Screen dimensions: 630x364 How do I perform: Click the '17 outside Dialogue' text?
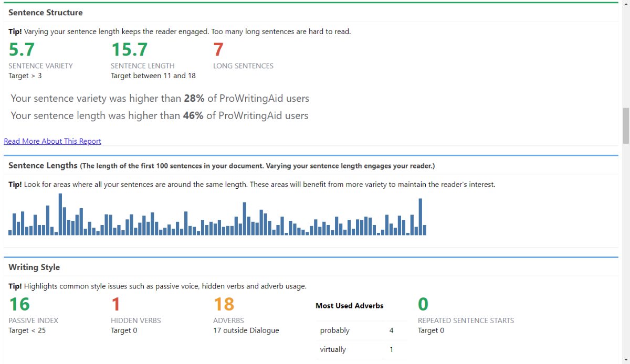click(246, 330)
